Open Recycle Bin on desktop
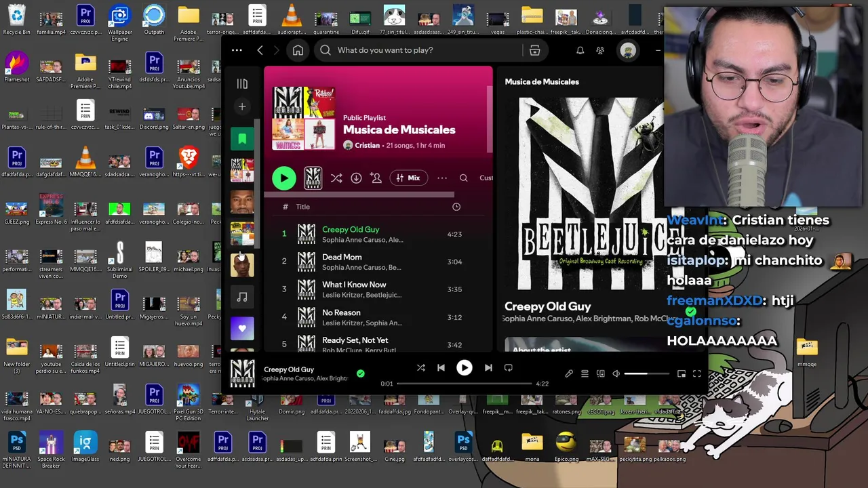 tap(16, 20)
